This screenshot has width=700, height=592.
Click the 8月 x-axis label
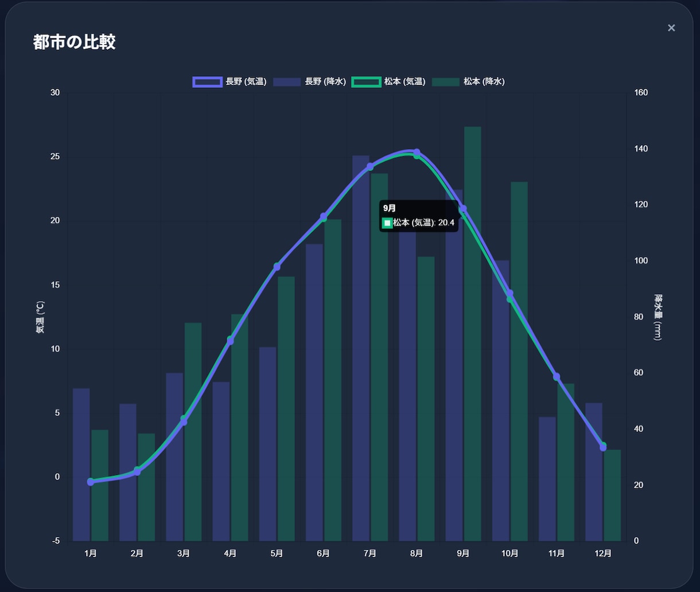point(417,554)
